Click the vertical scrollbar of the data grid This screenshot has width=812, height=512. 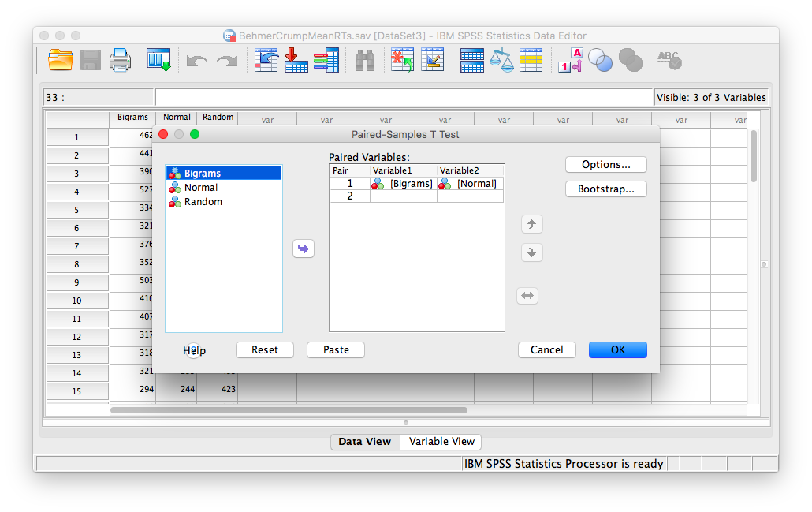[x=754, y=156]
